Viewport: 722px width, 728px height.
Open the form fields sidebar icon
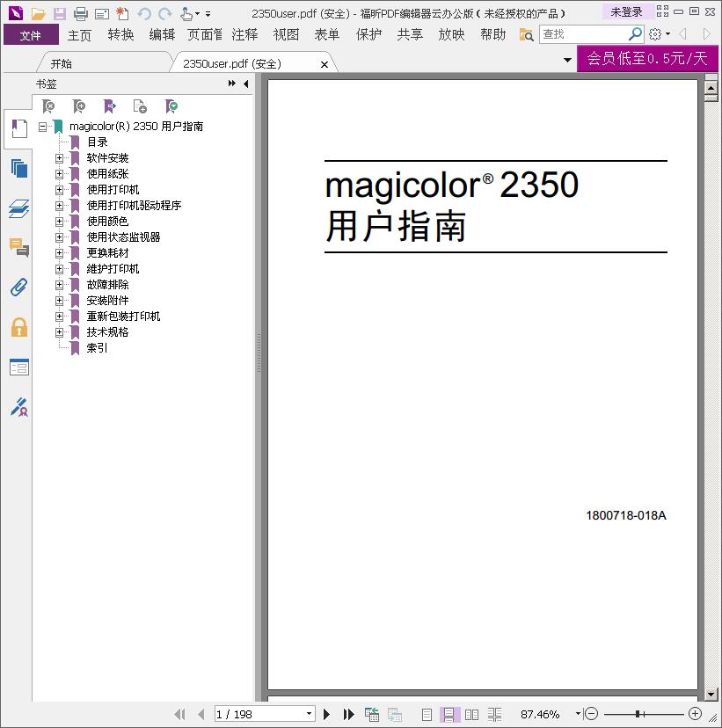click(19, 368)
